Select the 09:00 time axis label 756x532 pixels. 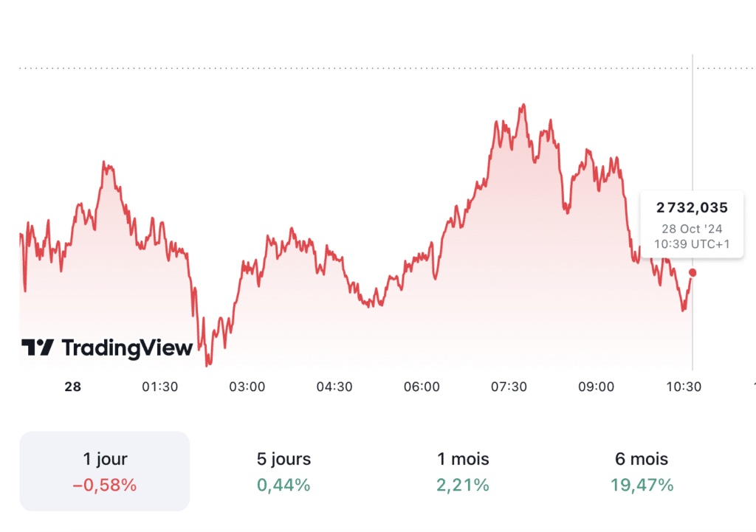596,387
